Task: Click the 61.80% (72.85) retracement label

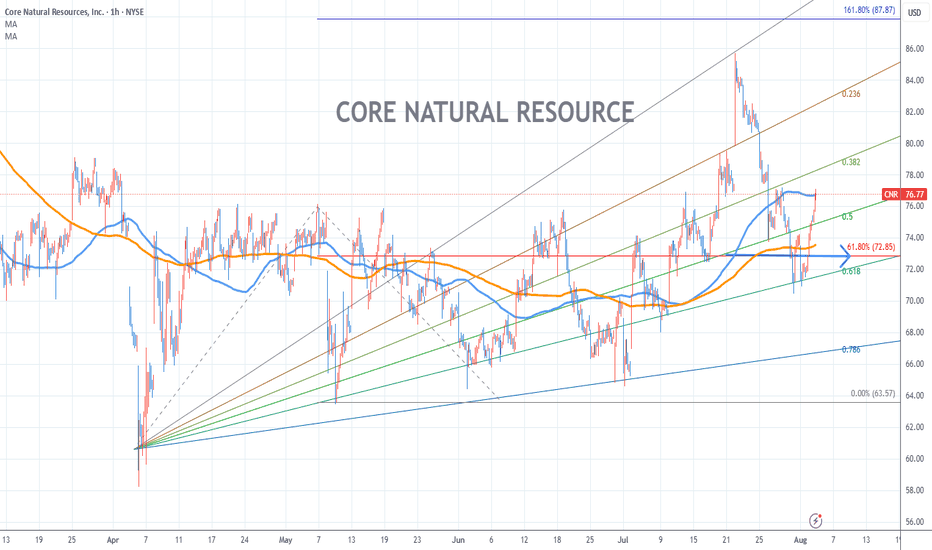Action: pyautogui.click(x=871, y=247)
